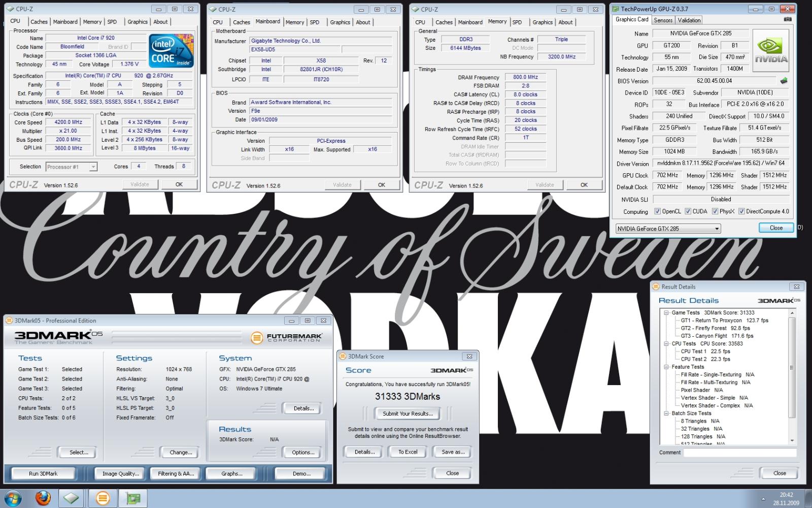Click the Details button in the 3DMark Score window

[364, 452]
